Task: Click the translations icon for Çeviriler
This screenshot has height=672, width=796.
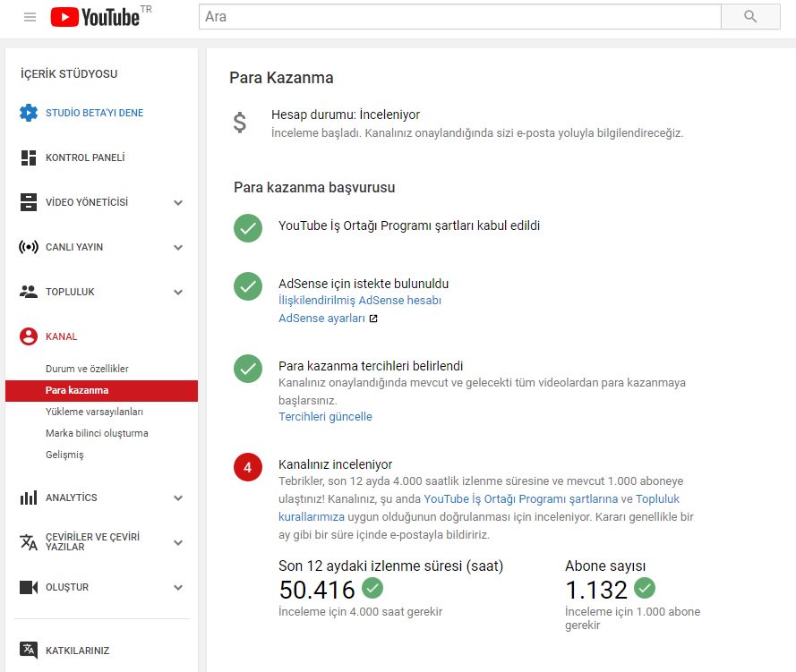Action: click(x=29, y=542)
